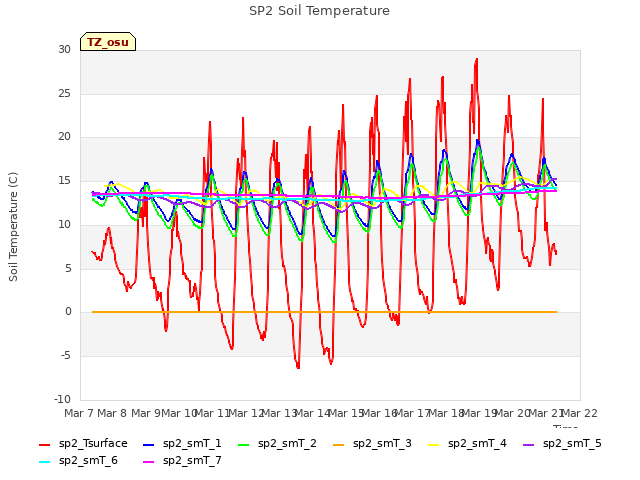
Task: Click the Mar 22 x-axis tick label
Action: [579, 413]
